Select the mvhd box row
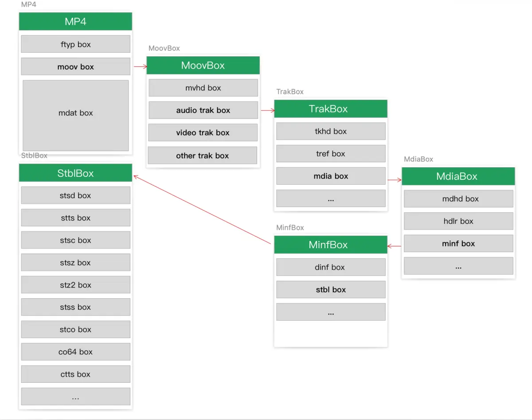The image size is (532, 420). [x=203, y=88]
